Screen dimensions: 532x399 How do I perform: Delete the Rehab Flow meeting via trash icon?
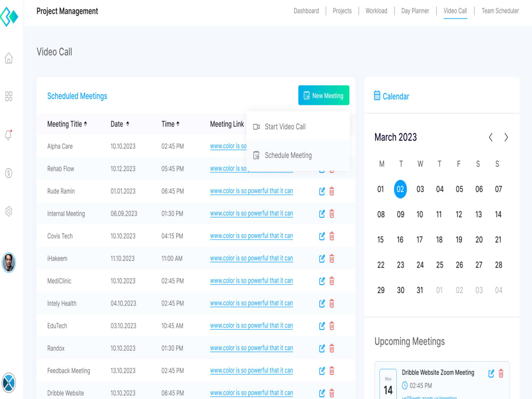[331, 169]
